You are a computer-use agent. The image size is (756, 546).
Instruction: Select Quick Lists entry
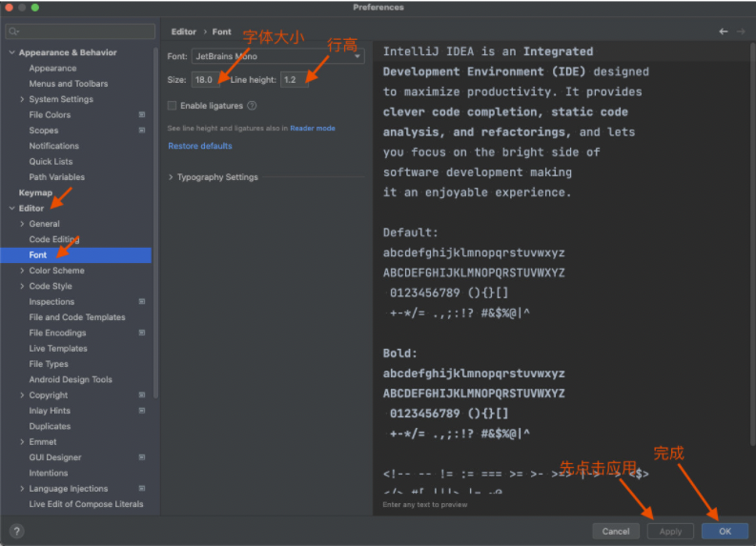(51, 161)
